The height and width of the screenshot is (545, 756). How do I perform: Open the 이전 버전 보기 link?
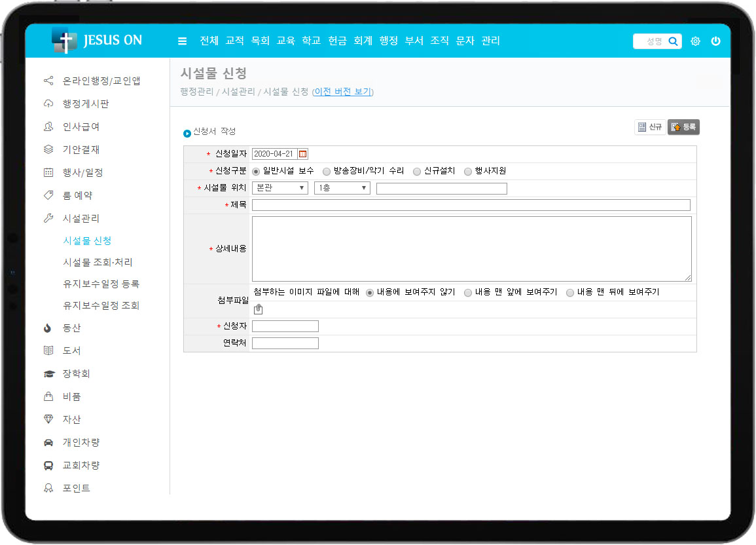click(343, 92)
